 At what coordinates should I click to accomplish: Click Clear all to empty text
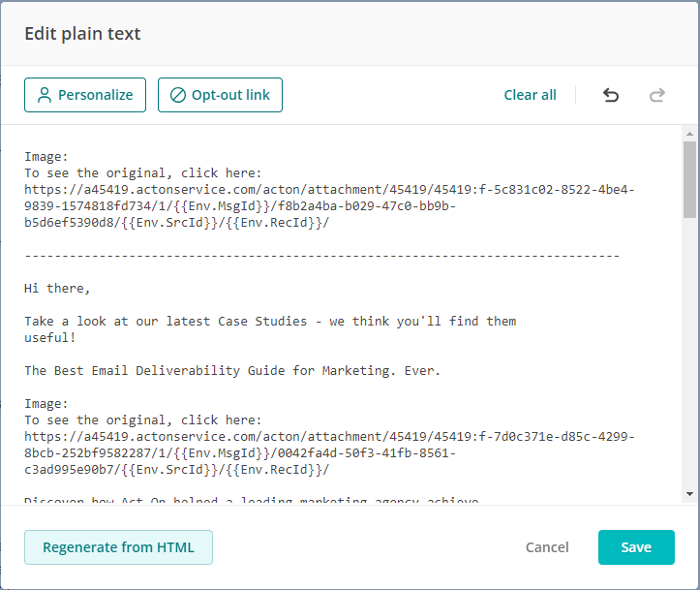click(x=530, y=95)
